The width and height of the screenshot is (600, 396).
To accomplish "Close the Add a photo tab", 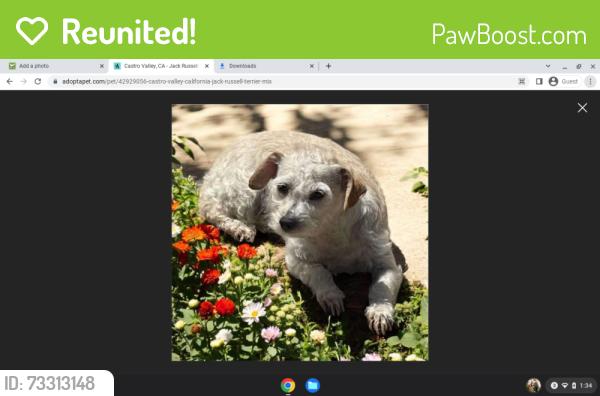I will (x=102, y=66).
